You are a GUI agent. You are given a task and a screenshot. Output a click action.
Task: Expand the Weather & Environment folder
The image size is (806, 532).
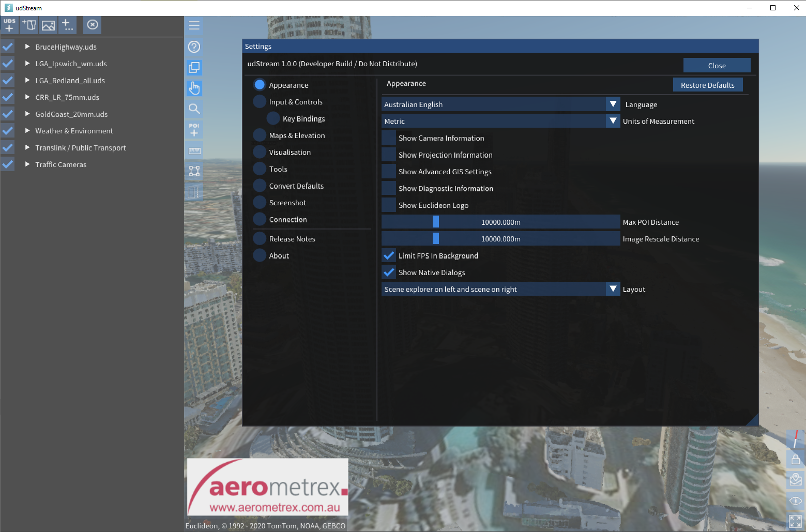27,130
